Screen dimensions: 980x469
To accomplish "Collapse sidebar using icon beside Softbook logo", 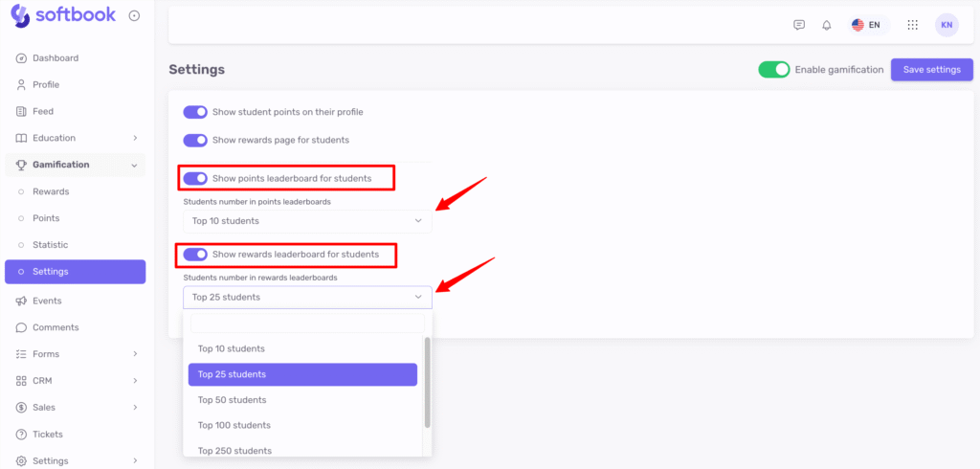I will click(x=134, y=15).
